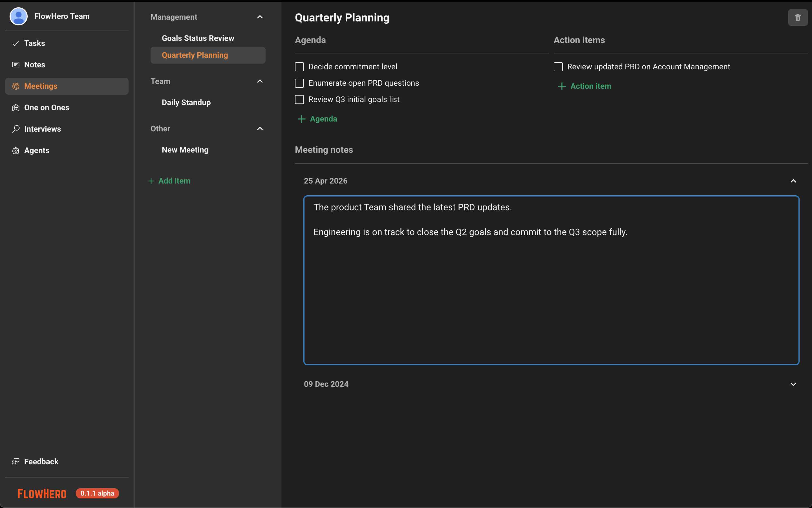Collapse the 25 Apr 2026 notes
Image resolution: width=812 pixels, height=508 pixels.
click(793, 181)
